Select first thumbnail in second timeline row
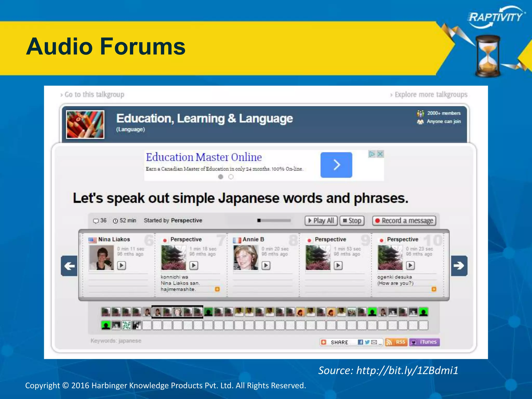The width and height of the screenshot is (532, 399). pos(105,325)
